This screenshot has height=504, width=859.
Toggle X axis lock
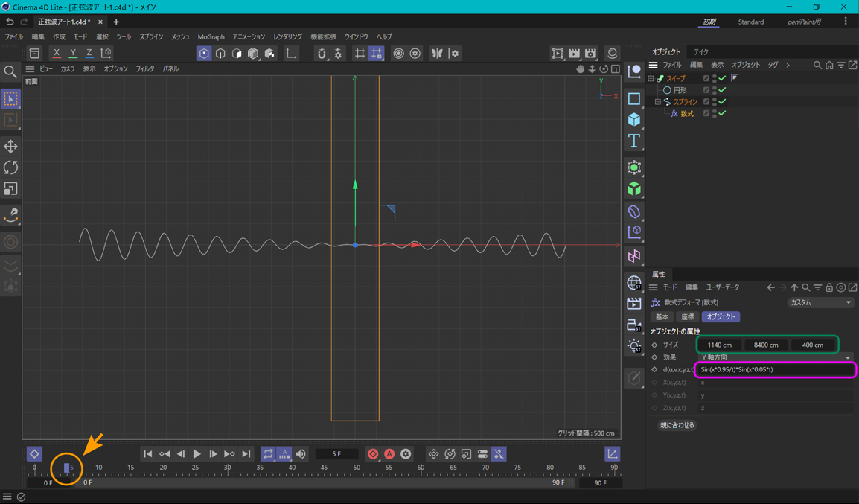point(57,54)
